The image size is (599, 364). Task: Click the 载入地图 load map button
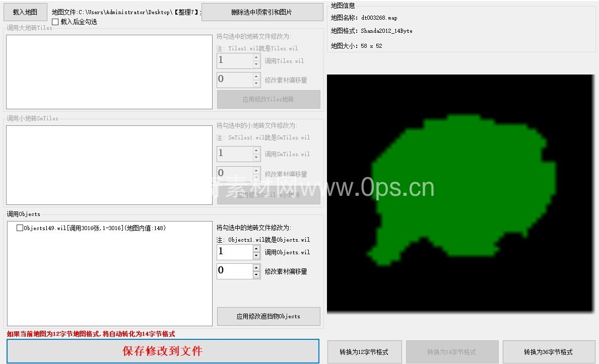pyautogui.click(x=25, y=12)
